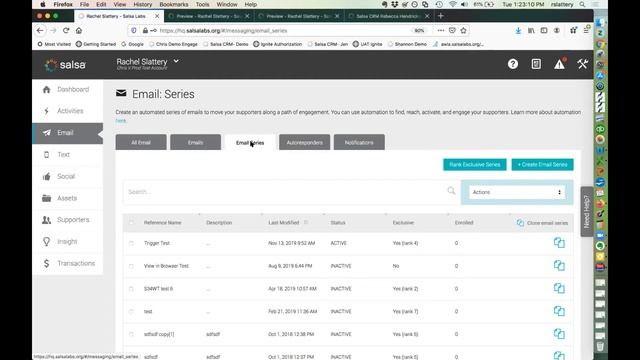This screenshot has width=640, height=360.
Task: Clone the S34WT test 6 series
Action: 559,288
